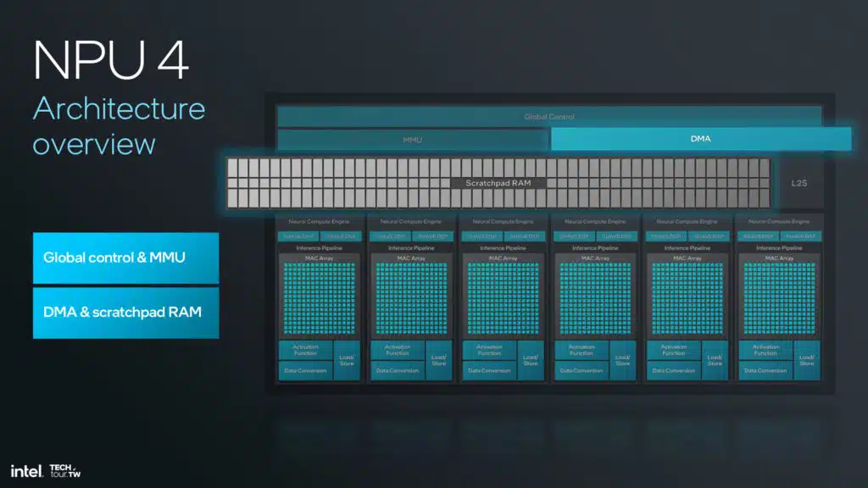
Task: Click the NPU 4 title
Action: coord(111,60)
